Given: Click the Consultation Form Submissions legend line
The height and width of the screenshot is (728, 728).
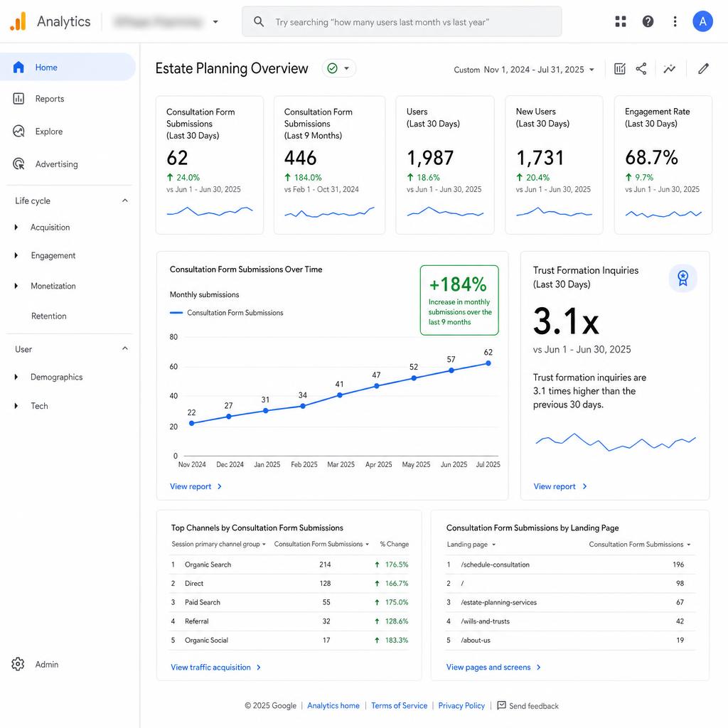Looking at the screenshot, I should tap(176, 313).
